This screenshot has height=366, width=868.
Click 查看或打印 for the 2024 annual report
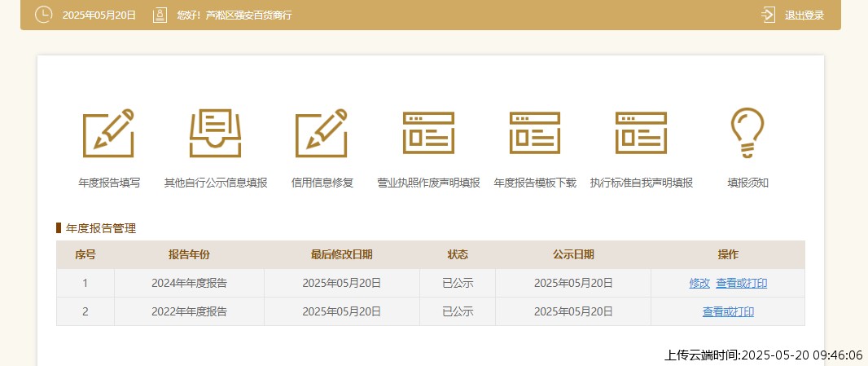tap(742, 284)
